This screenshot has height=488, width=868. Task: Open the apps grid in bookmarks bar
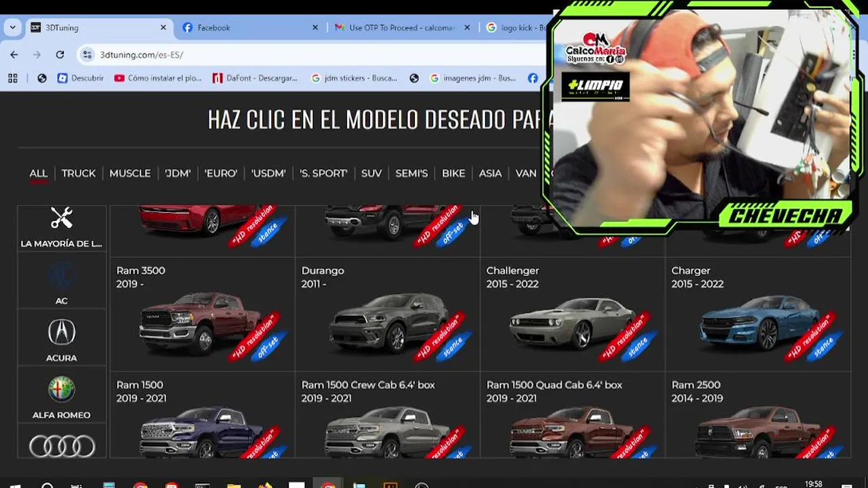tap(13, 78)
